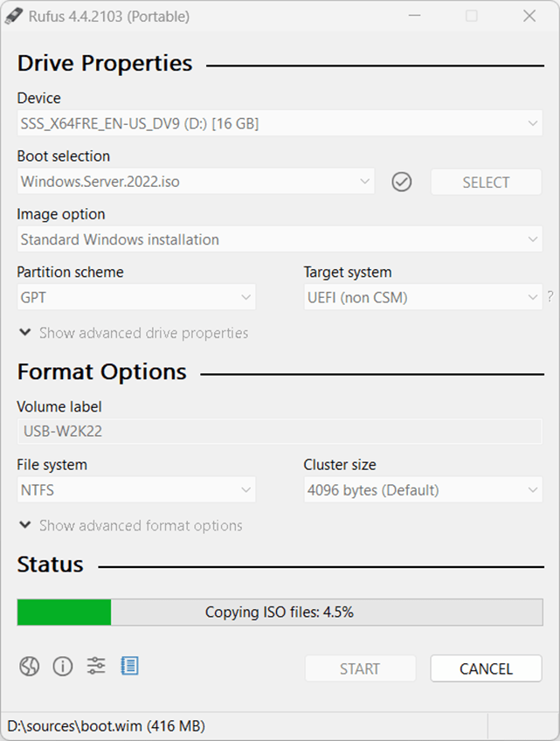Click the Copying ISO files progress bar
This screenshot has height=741, width=560.
tap(280, 613)
